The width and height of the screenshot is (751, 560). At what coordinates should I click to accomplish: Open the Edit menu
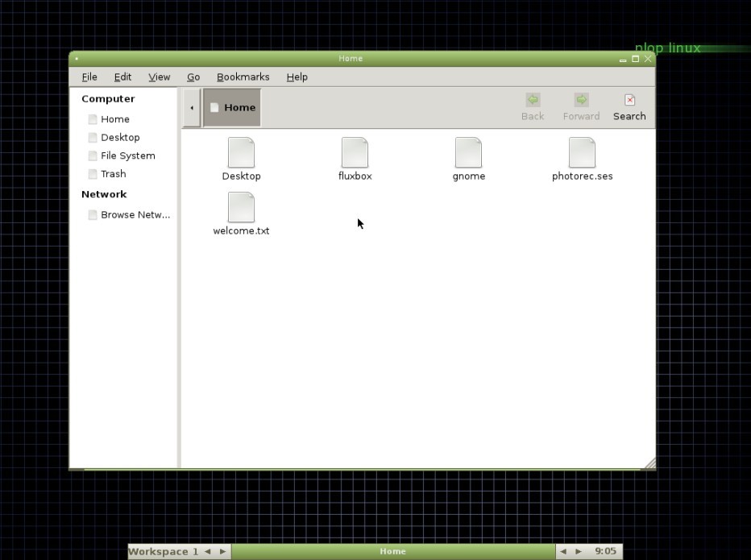(122, 77)
